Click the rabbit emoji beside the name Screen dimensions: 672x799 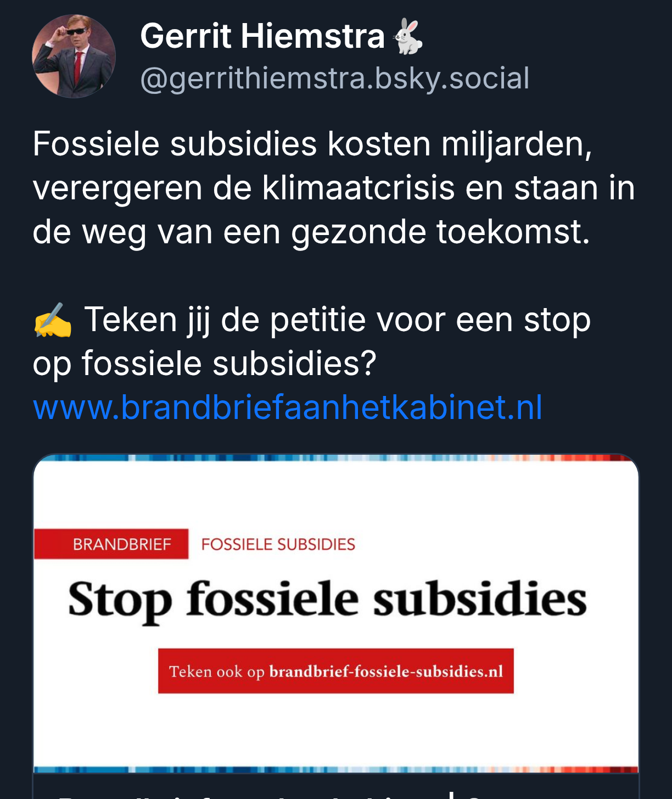click(x=408, y=37)
